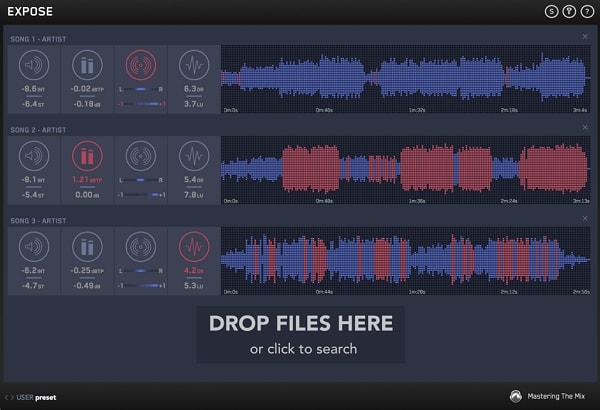Select the red stereo field icon for Song 1
600x410 pixels.
[x=140, y=66]
